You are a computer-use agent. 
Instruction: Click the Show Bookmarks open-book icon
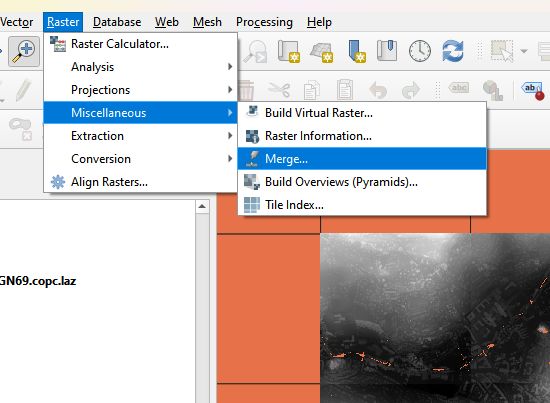pos(387,51)
